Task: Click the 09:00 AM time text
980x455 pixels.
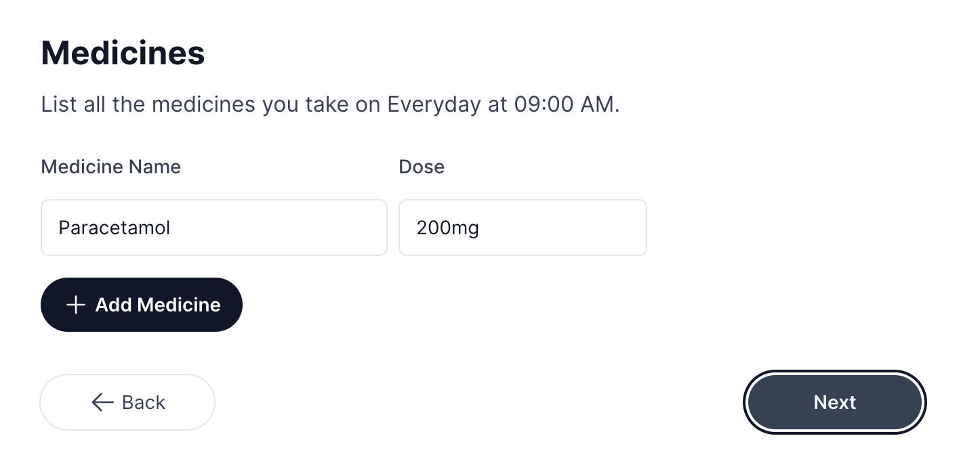Action: tap(565, 104)
